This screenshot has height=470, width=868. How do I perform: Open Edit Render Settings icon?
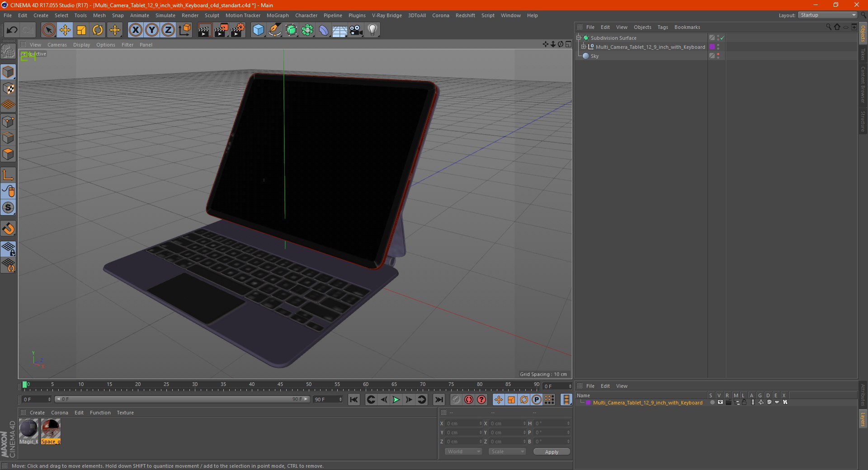pos(238,30)
